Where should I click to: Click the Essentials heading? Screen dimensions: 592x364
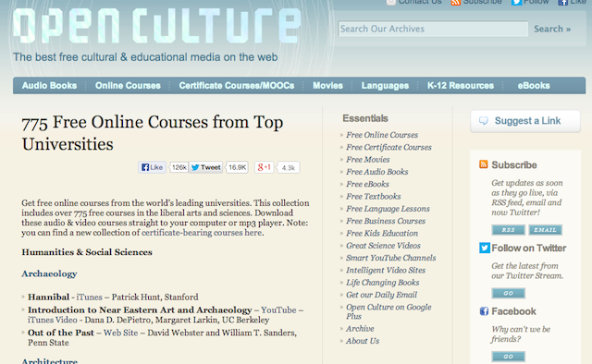tap(365, 118)
